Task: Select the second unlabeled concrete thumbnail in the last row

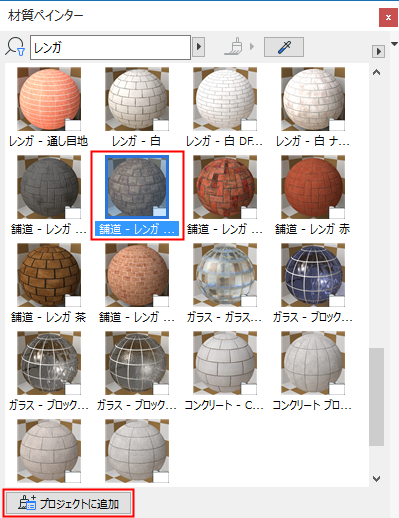Action: 137,451
